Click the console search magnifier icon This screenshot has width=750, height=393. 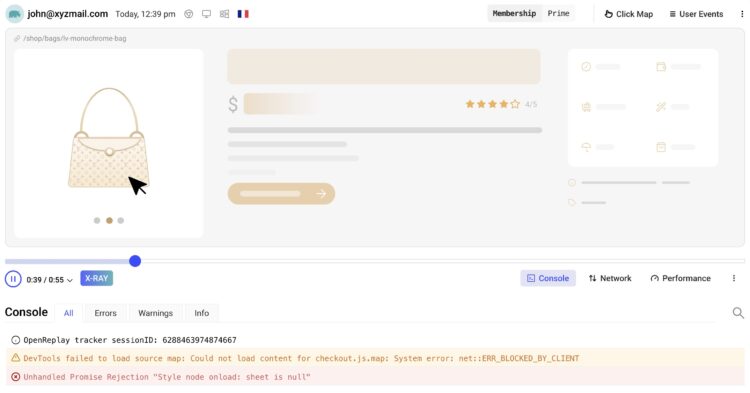738,313
